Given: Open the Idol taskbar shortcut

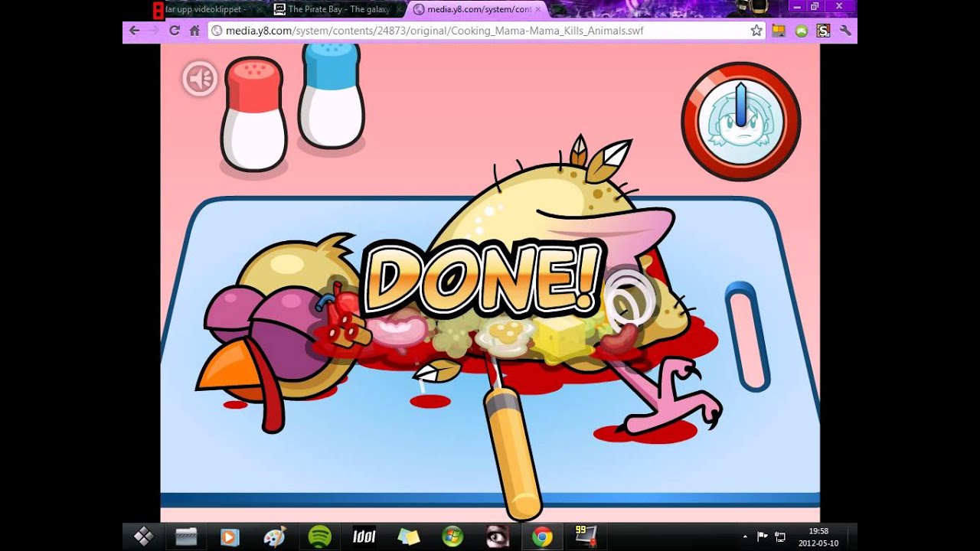Looking at the screenshot, I should (364, 536).
